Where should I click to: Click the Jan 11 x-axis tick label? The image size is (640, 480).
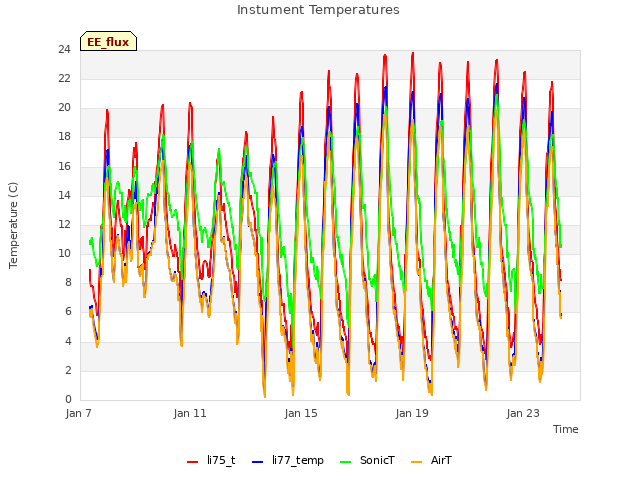[x=190, y=413]
